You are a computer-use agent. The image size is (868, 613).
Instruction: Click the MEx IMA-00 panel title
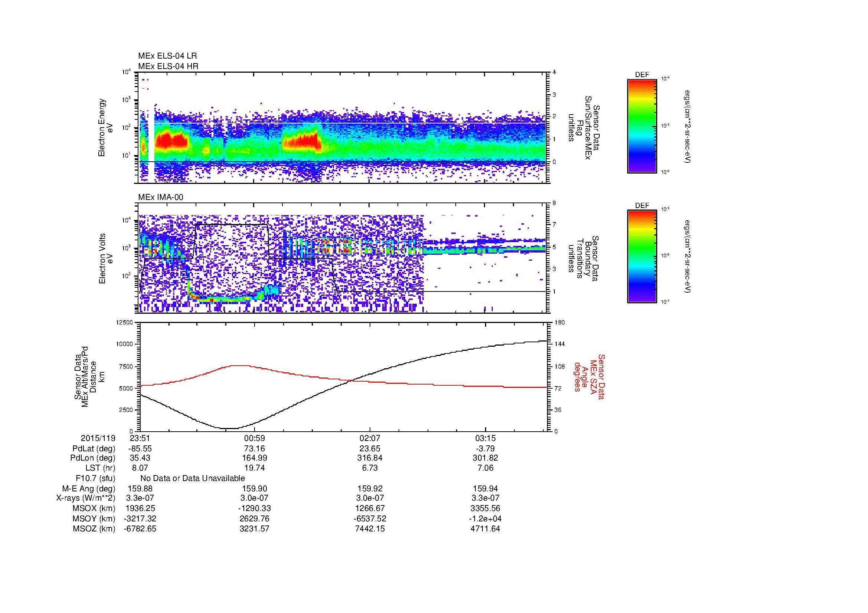[161, 197]
